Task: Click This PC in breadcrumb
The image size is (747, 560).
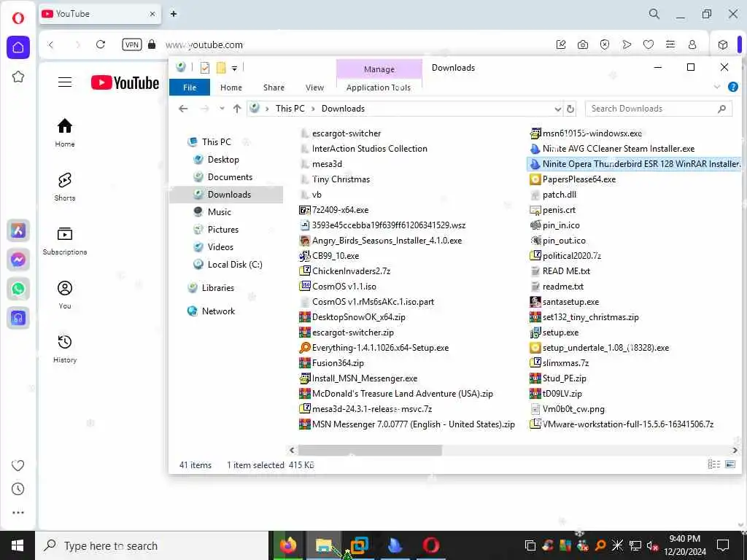Action: pos(290,109)
